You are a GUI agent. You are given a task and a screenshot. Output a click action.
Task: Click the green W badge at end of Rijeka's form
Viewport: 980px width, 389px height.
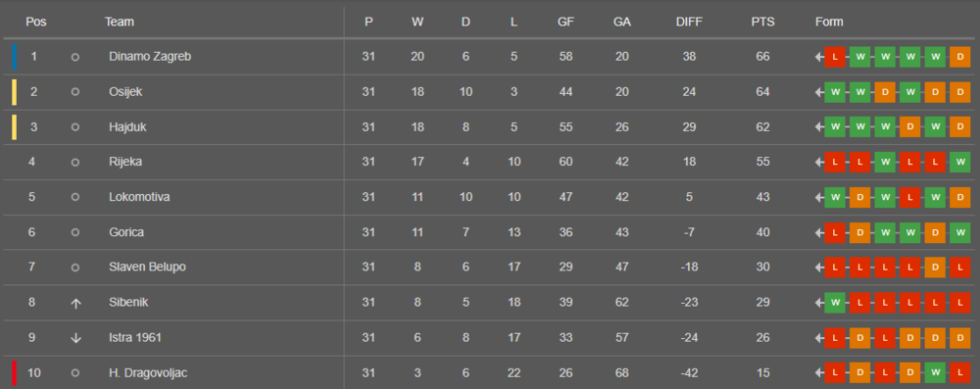click(959, 162)
